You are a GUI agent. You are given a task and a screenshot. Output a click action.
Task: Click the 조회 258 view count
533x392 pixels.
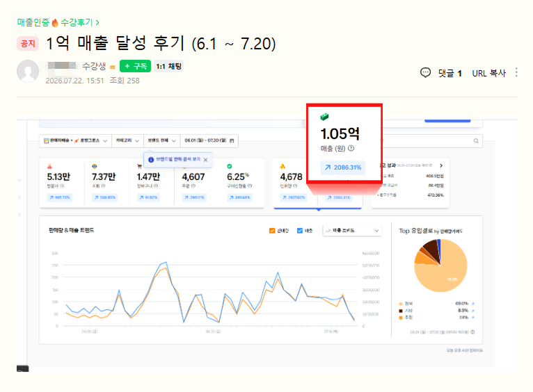point(125,81)
